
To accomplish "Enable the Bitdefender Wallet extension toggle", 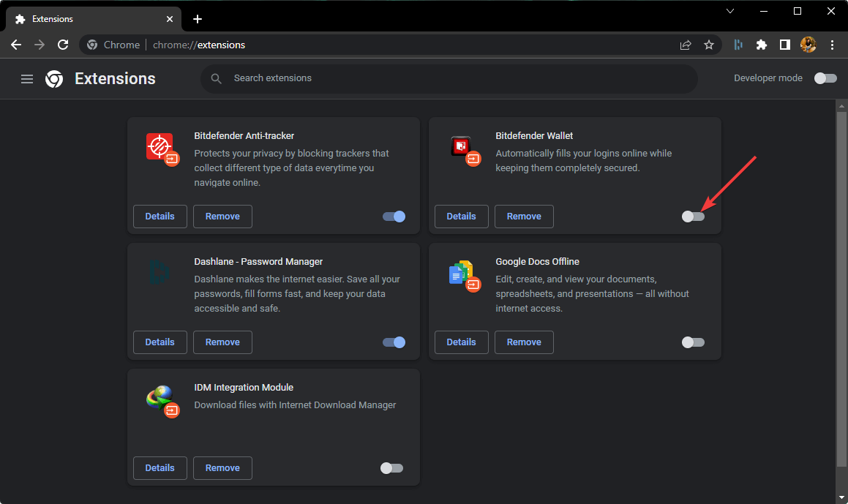I will (693, 217).
